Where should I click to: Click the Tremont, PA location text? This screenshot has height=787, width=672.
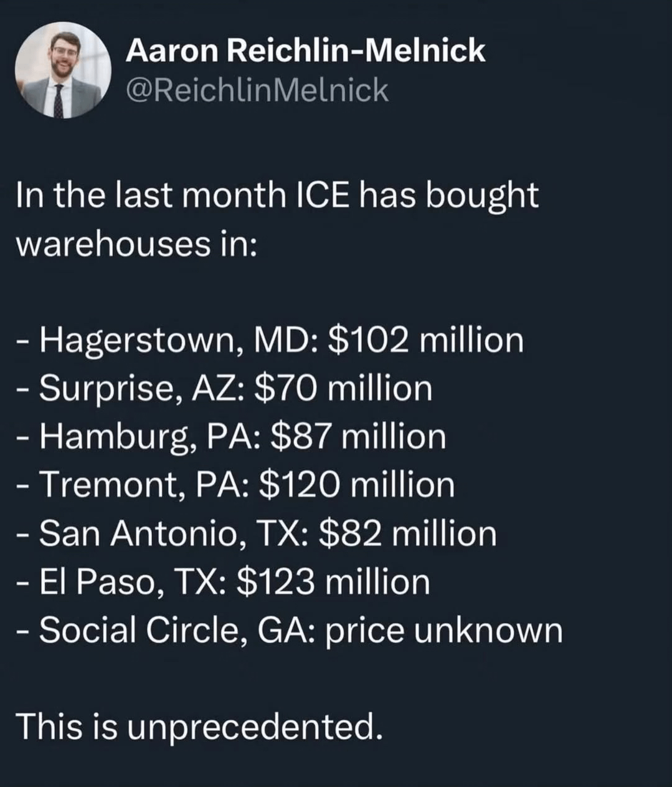[x=143, y=486]
